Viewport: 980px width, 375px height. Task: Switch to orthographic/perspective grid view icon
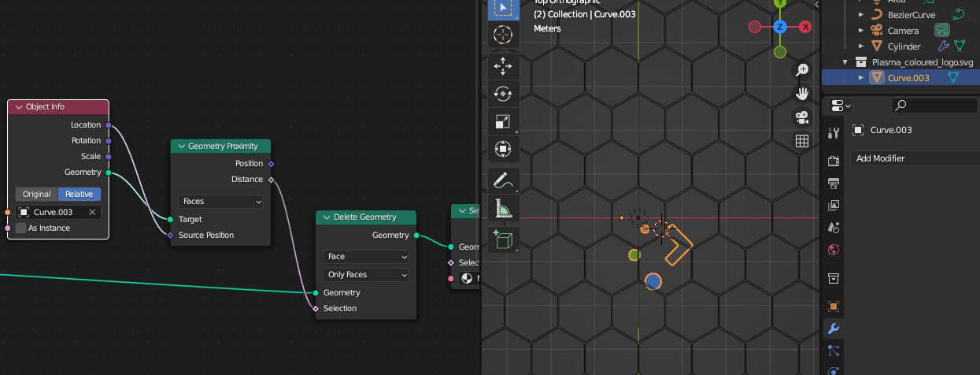tap(802, 141)
